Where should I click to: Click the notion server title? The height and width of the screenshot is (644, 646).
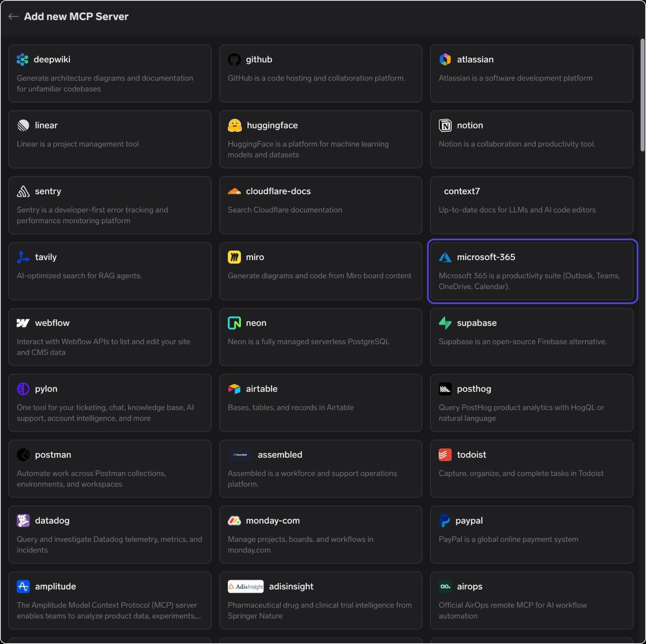click(470, 125)
